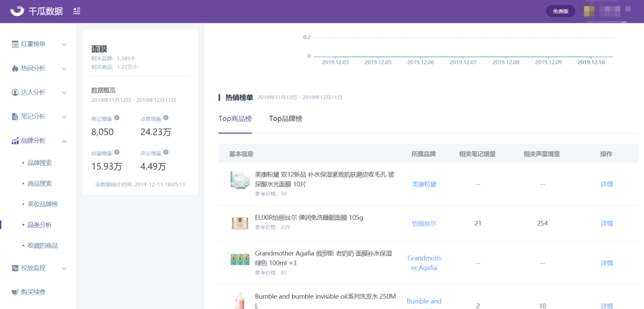Click the 美康粉黛 mask product thumbnail
Viewport: 644px width, 309px height.
pyautogui.click(x=240, y=180)
